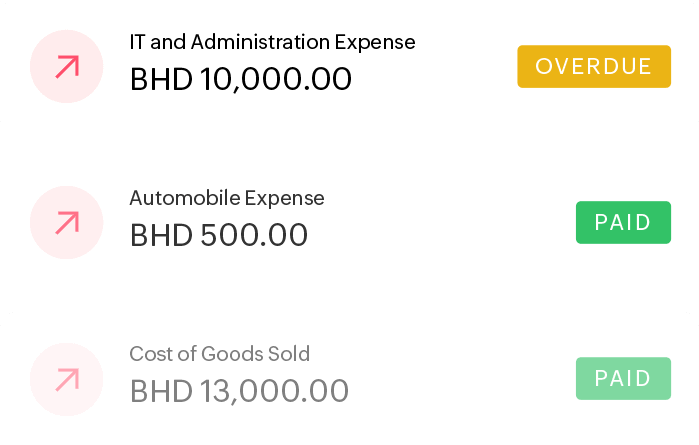This screenshot has height=445, width=699.
Task: Click the arrow icon beside Cost of Goods Sold
Action: point(67,379)
